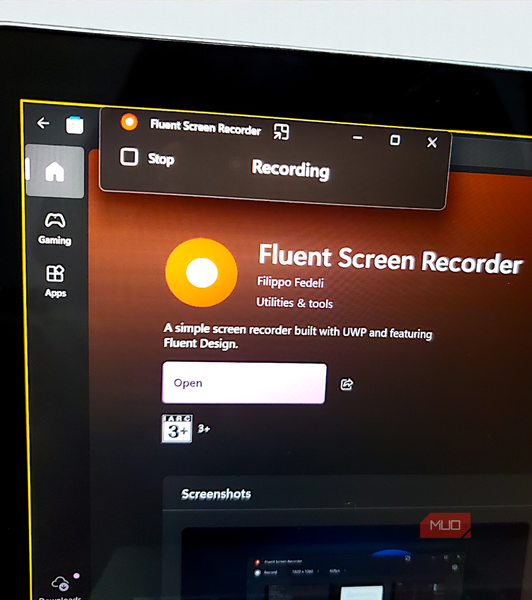Click the Fluent Screen Recorder store title

tap(390, 260)
